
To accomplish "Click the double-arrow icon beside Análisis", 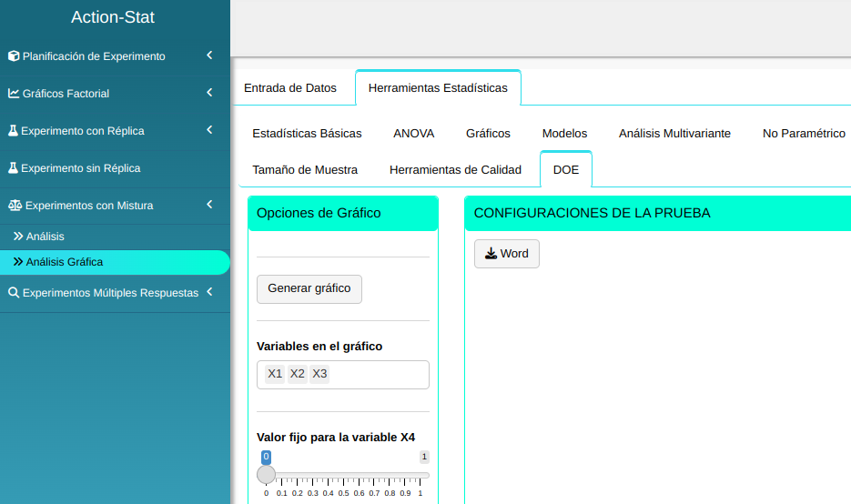I will 18,237.
